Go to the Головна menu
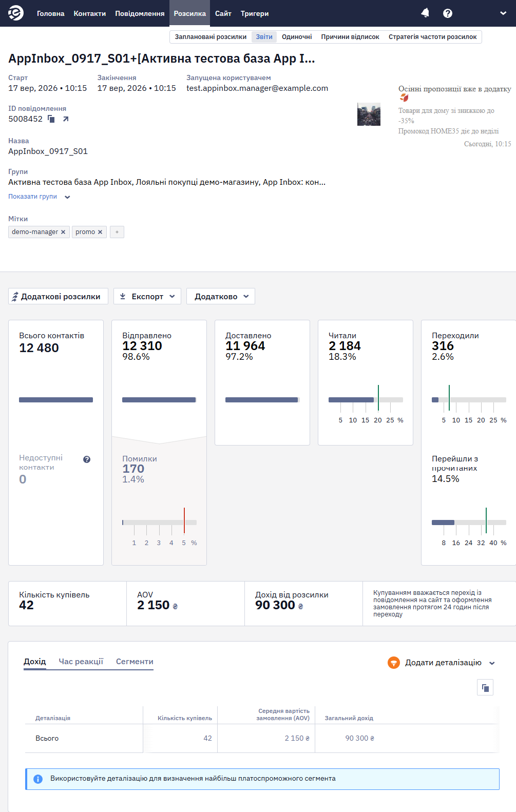 [51, 13]
